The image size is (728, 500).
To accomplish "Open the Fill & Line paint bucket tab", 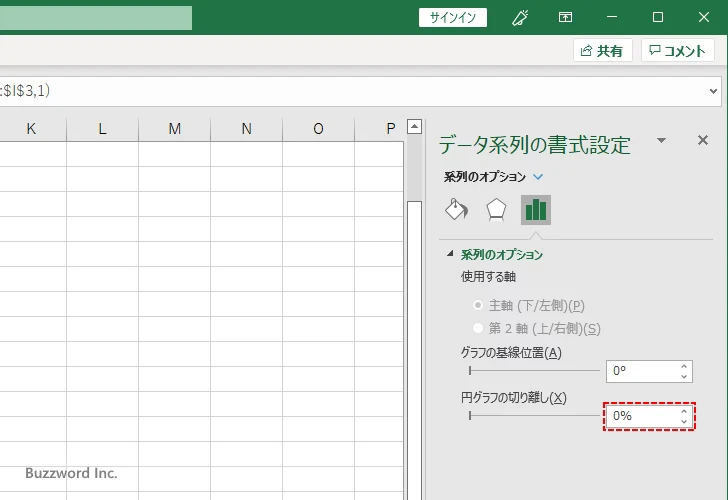I will pyautogui.click(x=456, y=210).
